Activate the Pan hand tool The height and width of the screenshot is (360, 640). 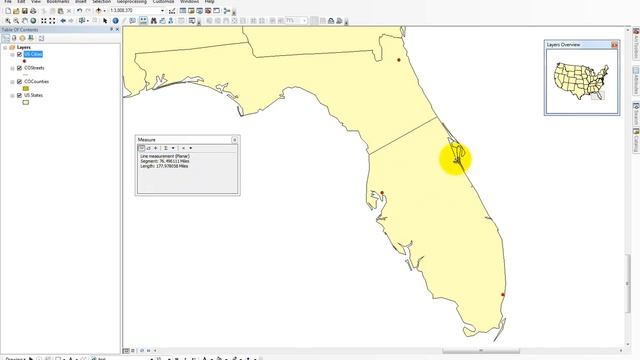coord(25,21)
